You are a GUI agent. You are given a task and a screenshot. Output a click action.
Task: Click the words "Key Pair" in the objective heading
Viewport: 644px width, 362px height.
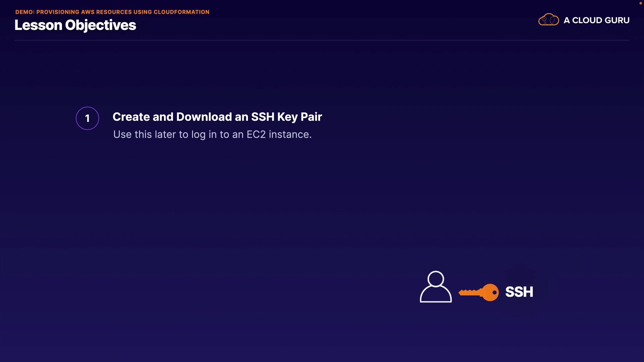(x=300, y=117)
